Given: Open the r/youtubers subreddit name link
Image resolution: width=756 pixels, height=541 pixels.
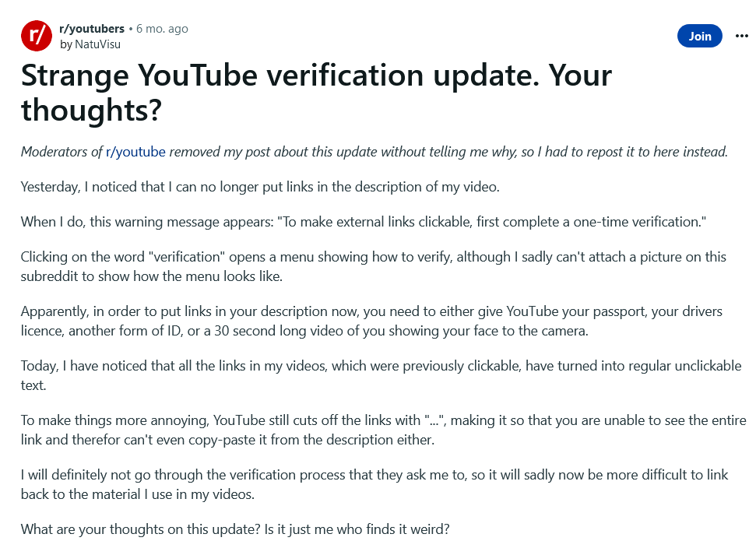Looking at the screenshot, I should coord(92,29).
